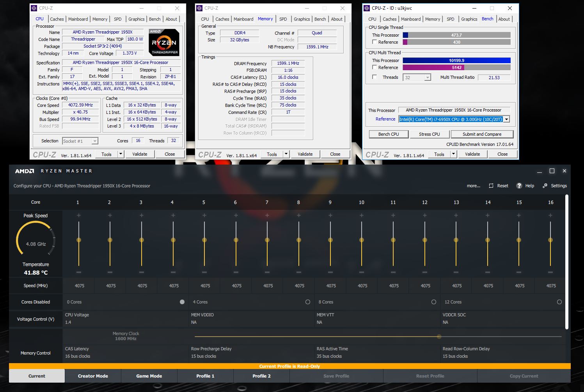
Task: Open SPD tab in Bench window
Action: click(x=451, y=19)
